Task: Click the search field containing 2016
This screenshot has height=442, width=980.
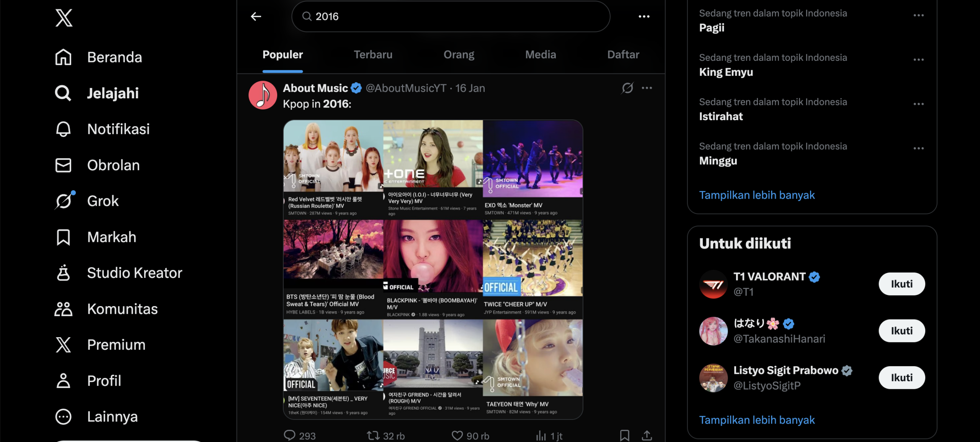Action: coord(451,16)
